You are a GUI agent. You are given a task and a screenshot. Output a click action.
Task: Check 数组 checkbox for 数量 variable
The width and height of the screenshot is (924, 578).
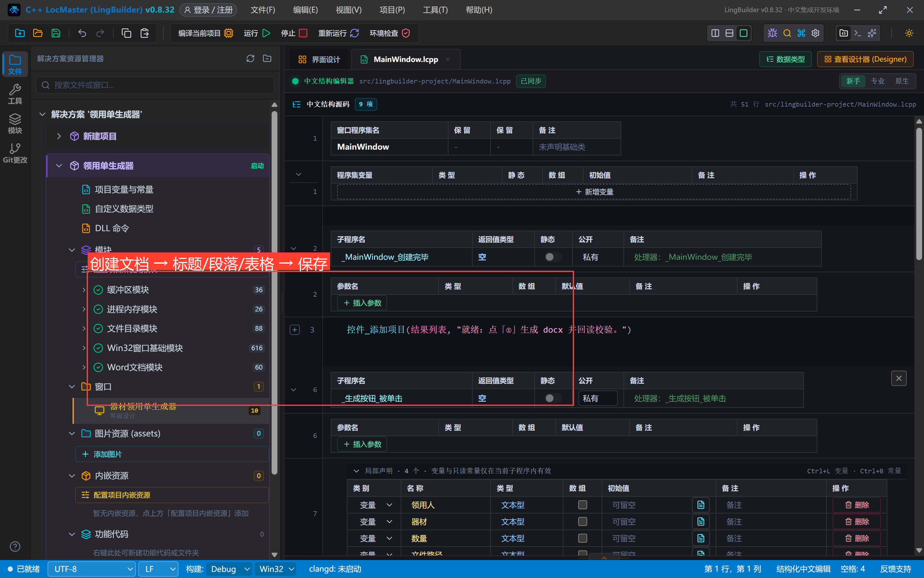(582, 538)
